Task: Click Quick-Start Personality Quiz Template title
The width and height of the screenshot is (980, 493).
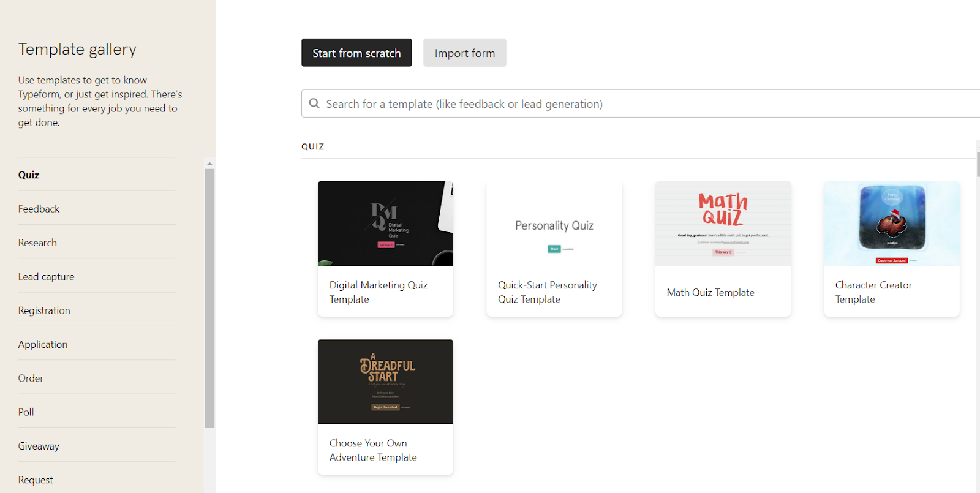Action: (x=548, y=292)
